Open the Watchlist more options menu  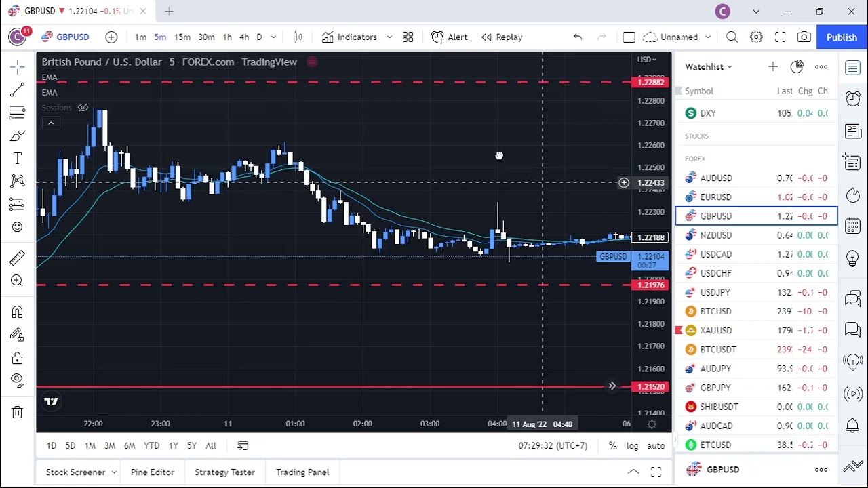(821, 66)
